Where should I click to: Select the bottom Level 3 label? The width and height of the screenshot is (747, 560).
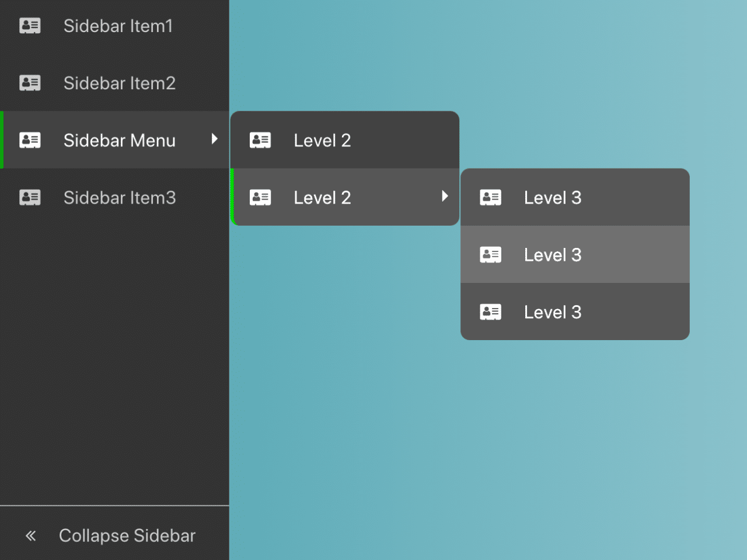552,312
